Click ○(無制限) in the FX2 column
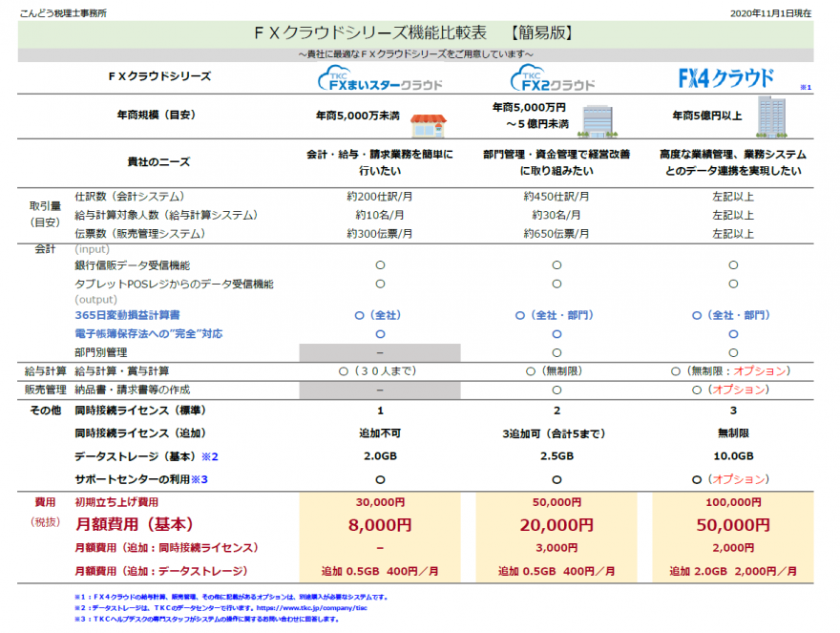This screenshot has height=633, width=840. tap(555, 370)
